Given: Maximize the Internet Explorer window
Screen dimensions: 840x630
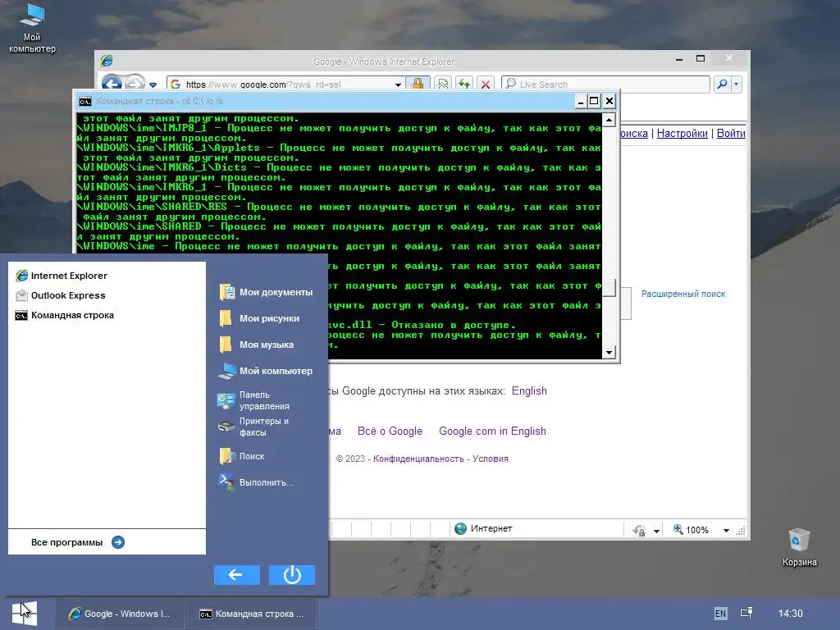Looking at the screenshot, I should coord(701,58).
